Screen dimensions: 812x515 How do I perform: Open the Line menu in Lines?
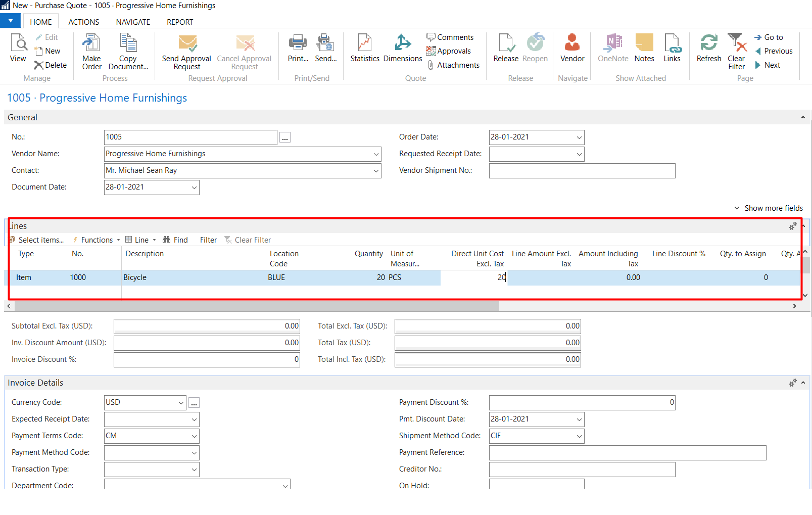(x=141, y=240)
